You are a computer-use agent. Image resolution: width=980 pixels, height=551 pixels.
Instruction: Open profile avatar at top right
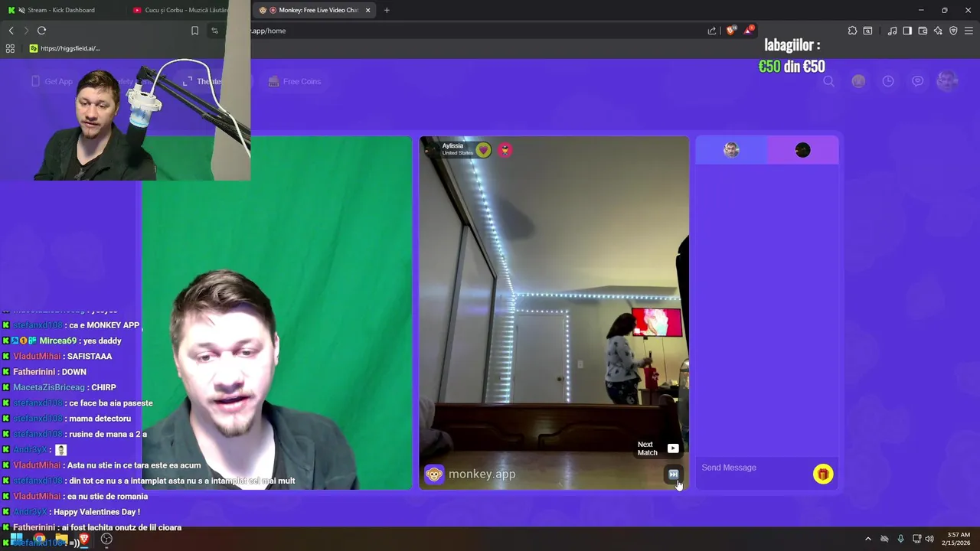[x=948, y=81]
